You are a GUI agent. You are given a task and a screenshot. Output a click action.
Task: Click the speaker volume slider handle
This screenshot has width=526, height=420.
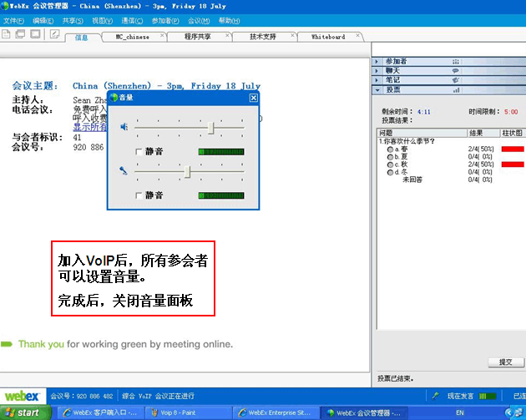[x=210, y=128]
